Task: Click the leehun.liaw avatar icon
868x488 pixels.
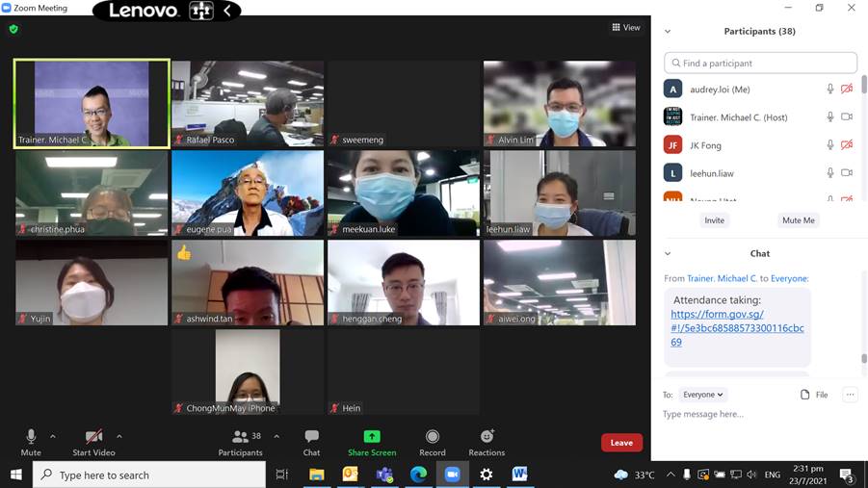Action: (x=672, y=173)
